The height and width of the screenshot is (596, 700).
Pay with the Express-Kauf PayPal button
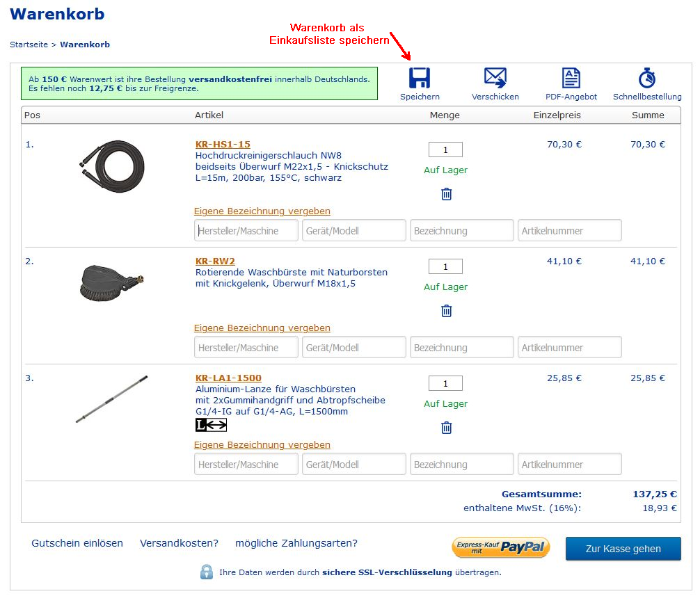pos(501,548)
